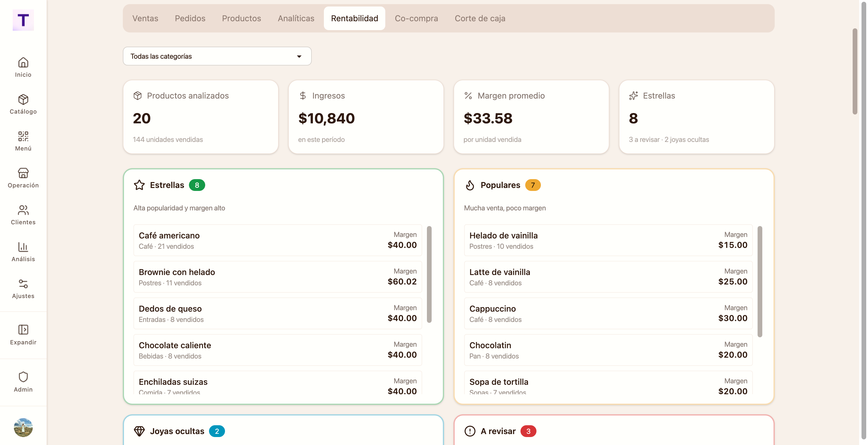Viewport: 868px width, 445px height.
Task: Click the alert icon beside A revisar
Action: [x=470, y=431]
